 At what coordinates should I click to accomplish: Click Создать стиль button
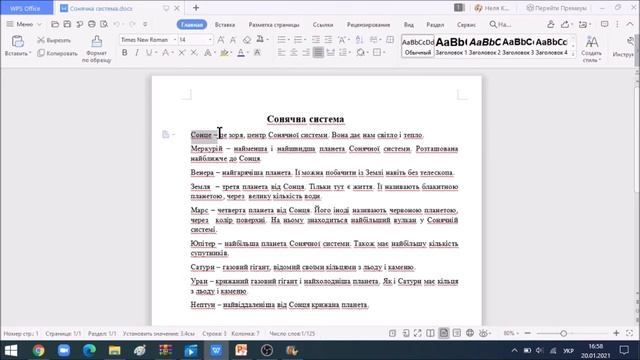pyautogui.click(x=592, y=49)
